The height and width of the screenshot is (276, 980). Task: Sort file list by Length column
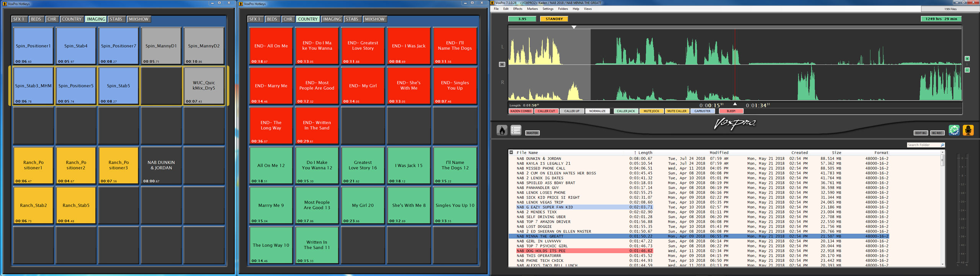[x=645, y=153]
